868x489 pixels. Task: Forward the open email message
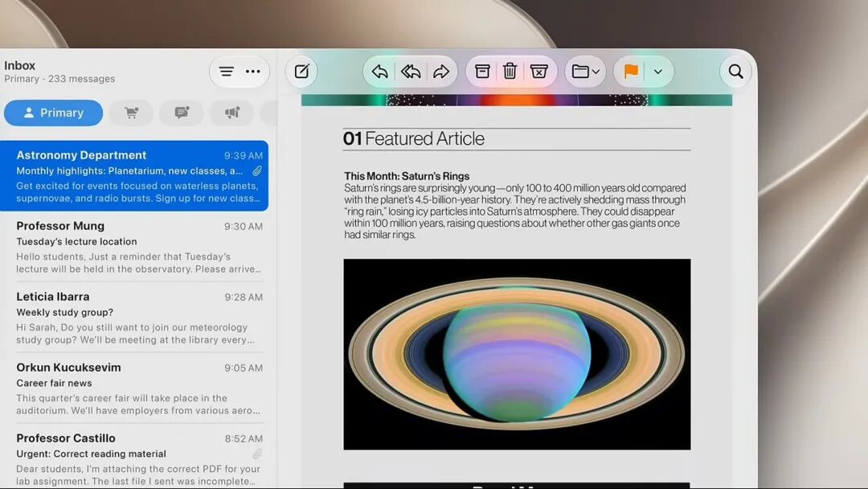(441, 72)
